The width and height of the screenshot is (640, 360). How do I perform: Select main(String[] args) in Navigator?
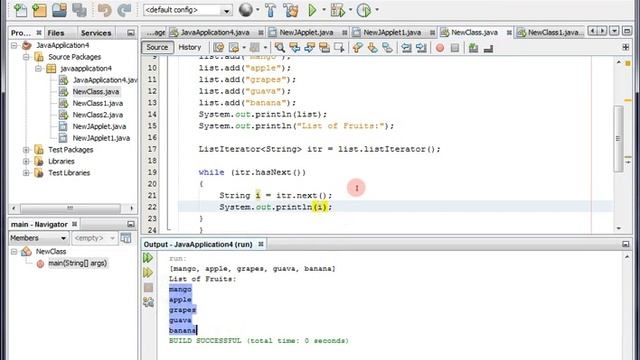pyautogui.click(x=78, y=263)
